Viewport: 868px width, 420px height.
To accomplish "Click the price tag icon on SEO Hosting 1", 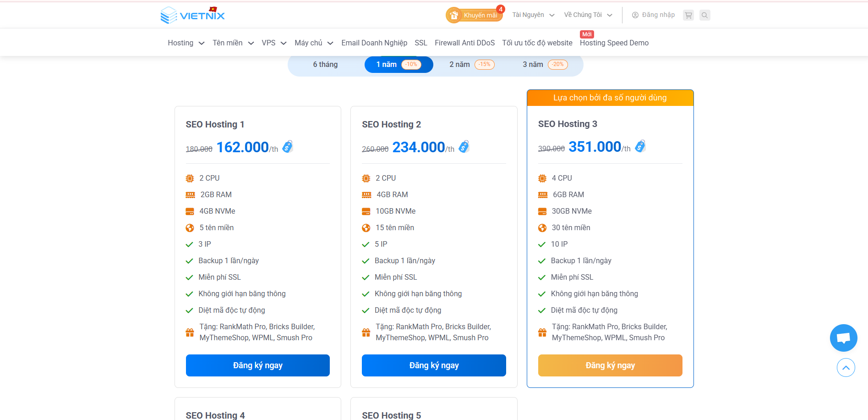I will [288, 147].
